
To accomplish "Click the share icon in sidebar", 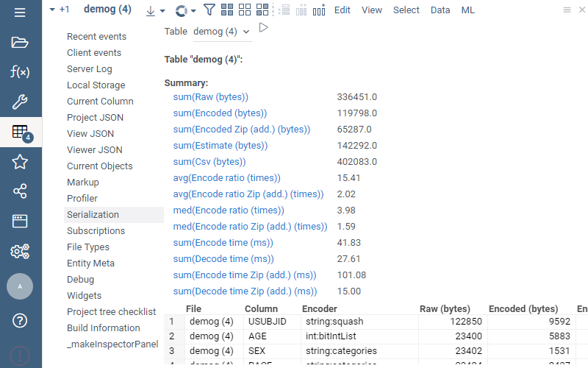I will pos(20,191).
